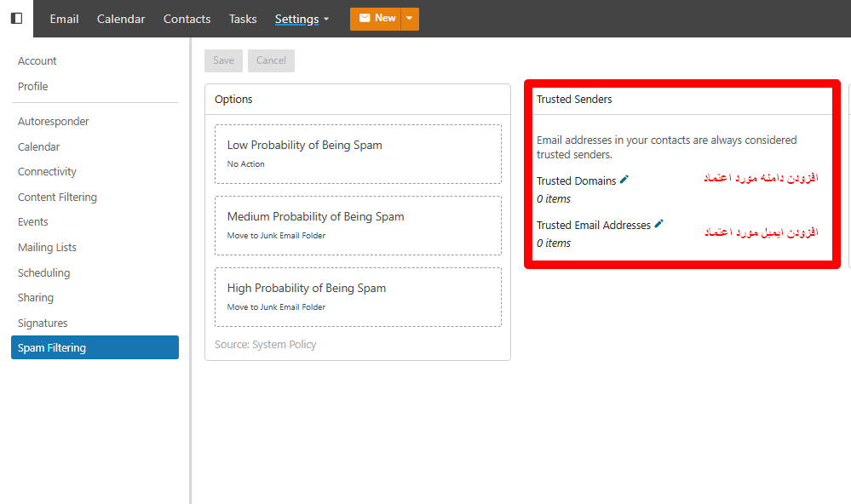Image resolution: width=851 pixels, height=504 pixels.
Task: Edit Trusted Domains with pencil icon
Action: (x=624, y=180)
